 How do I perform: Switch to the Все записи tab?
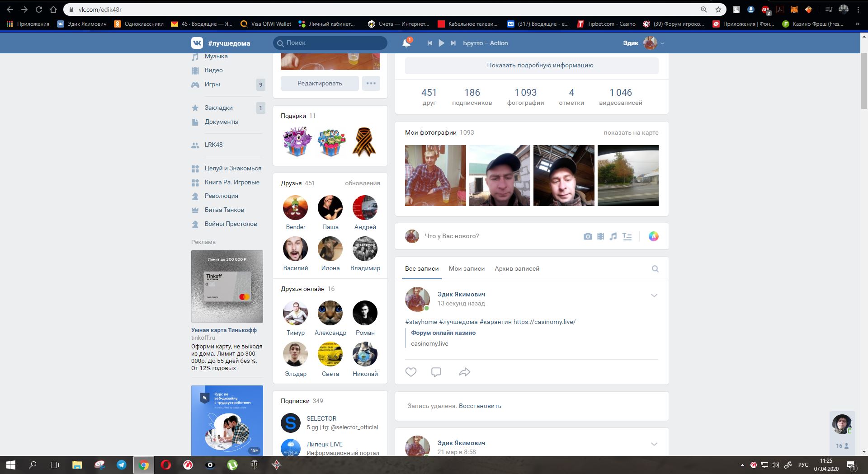422,269
